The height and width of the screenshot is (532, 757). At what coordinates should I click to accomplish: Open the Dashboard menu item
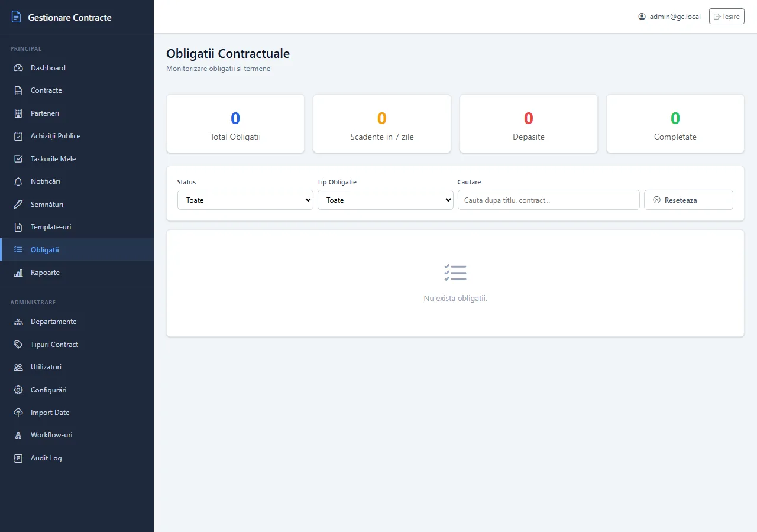77,68
